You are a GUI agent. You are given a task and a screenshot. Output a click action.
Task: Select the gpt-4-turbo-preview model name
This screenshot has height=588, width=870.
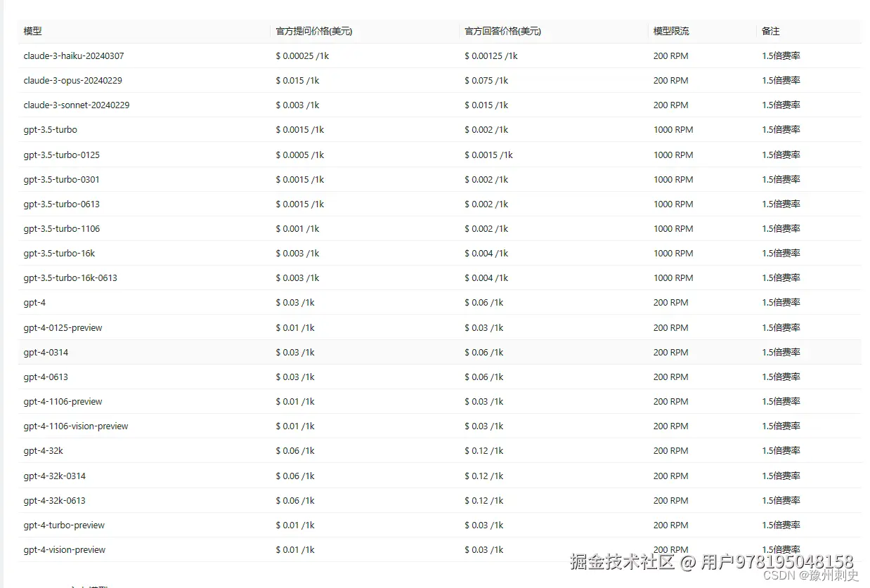coord(64,525)
